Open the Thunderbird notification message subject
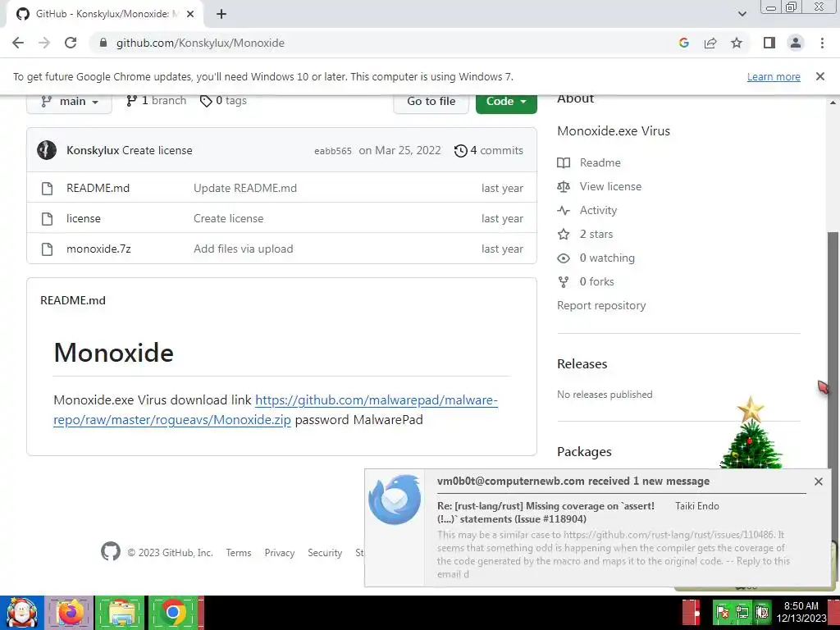840x630 pixels. click(x=546, y=513)
